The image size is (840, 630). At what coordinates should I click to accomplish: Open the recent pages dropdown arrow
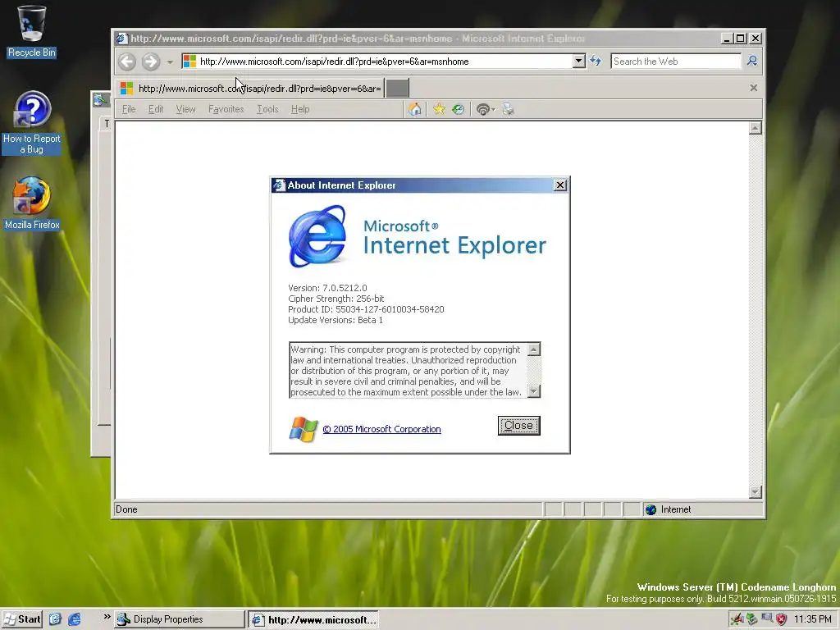point(170,62)
